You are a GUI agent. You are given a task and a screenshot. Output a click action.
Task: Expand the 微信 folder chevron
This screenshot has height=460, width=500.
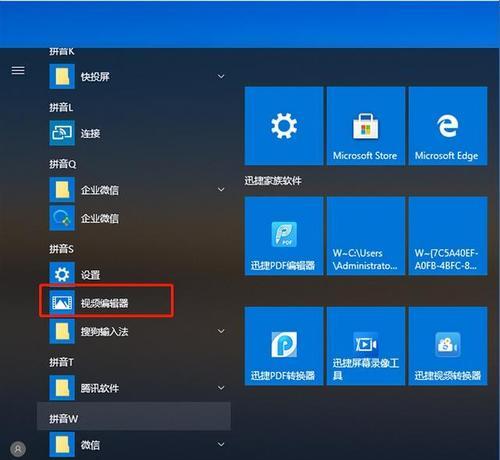click(x=221, y=445)
